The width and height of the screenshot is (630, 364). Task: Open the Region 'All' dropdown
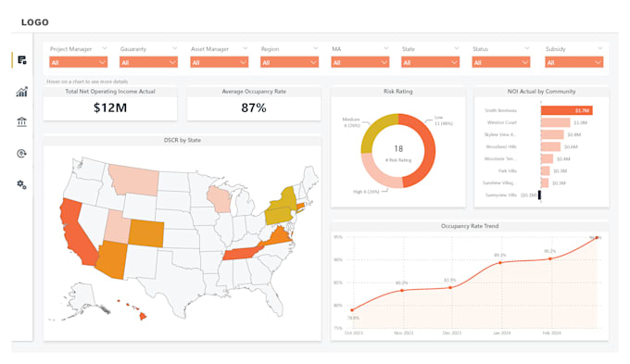(290, 62)
